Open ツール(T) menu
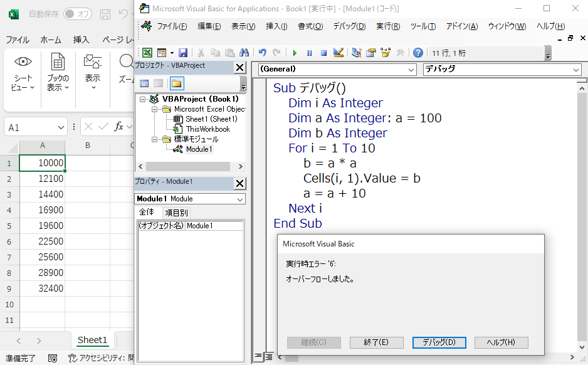This screenshot has height=365, width=588. 423,26
